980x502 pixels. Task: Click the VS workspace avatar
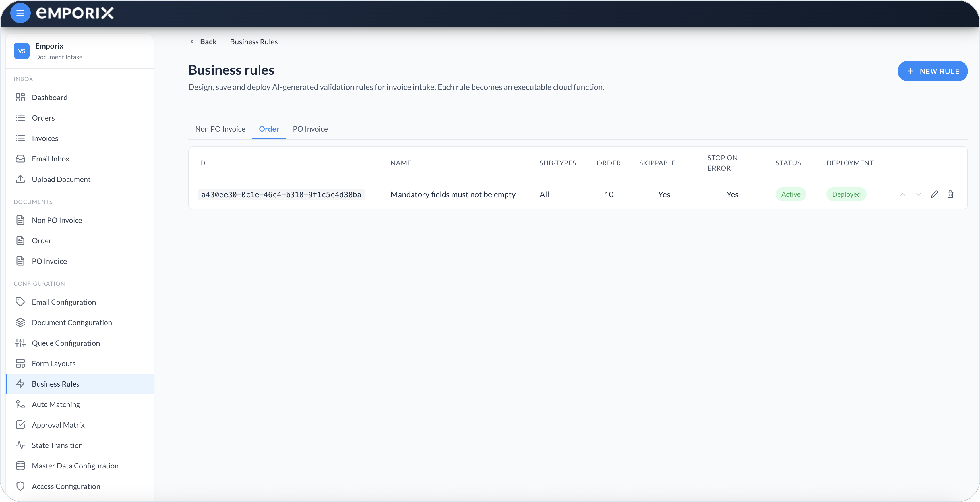pyautogui.click(x=22, y=51)
